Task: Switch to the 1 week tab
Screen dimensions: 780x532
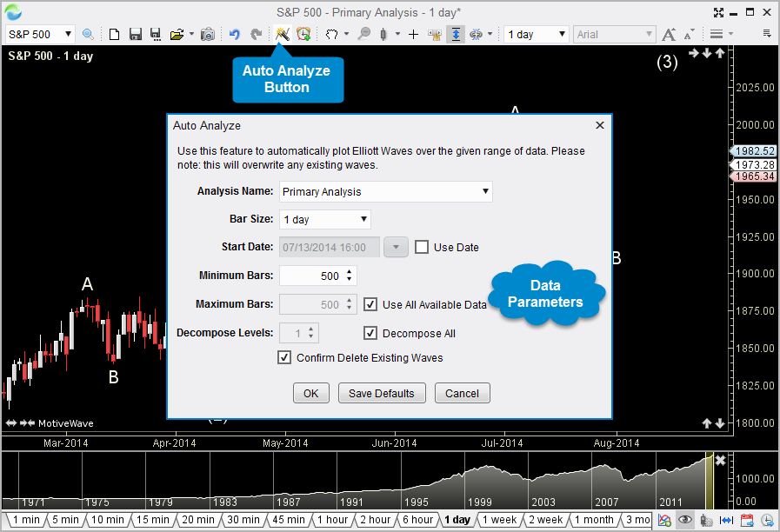Action: click(x=499, y=520)
